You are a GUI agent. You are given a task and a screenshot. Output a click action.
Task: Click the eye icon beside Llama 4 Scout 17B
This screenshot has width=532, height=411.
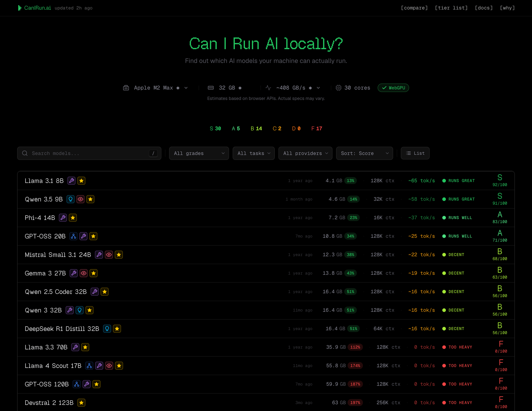(109, 366)
